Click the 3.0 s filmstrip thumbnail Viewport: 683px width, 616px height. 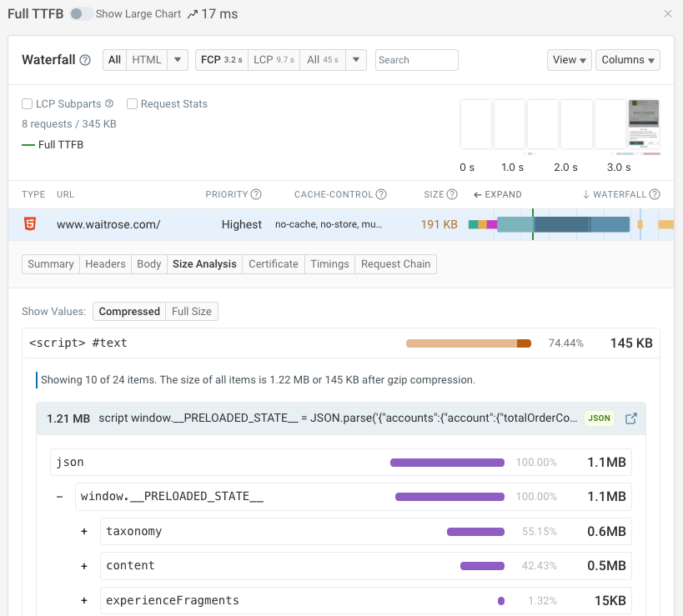coord(643,125)
